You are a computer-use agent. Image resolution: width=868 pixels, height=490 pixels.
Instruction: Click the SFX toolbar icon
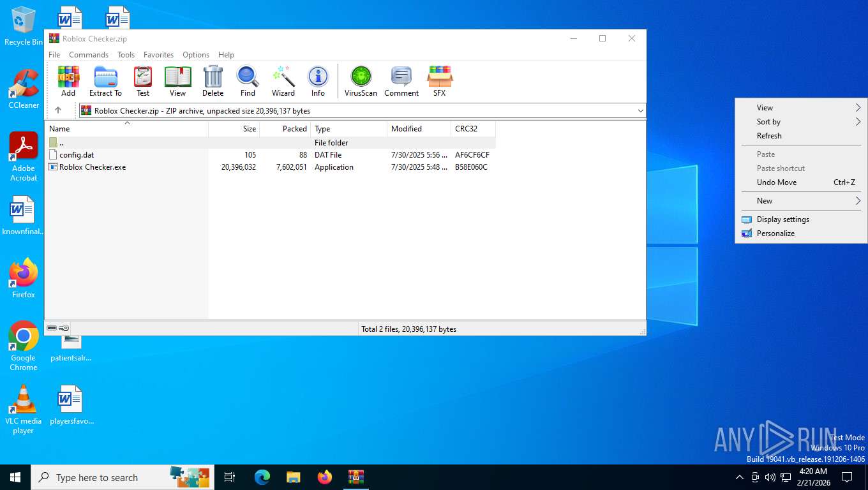coord(439,81)
